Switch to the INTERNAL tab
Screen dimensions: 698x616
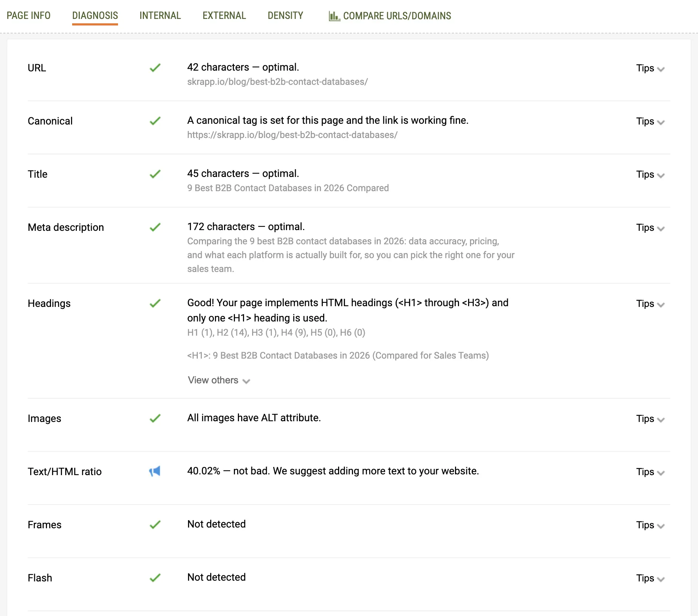click(160, 16)
